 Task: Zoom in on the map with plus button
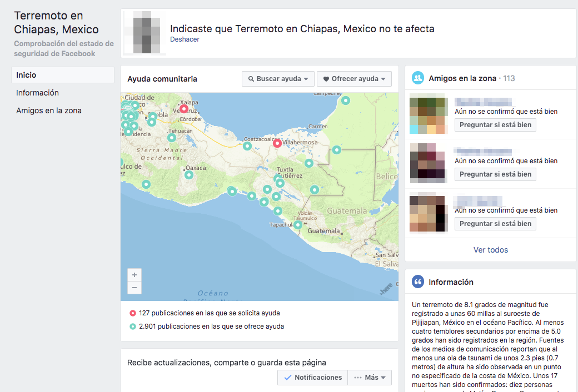click(x=134, y=275)
